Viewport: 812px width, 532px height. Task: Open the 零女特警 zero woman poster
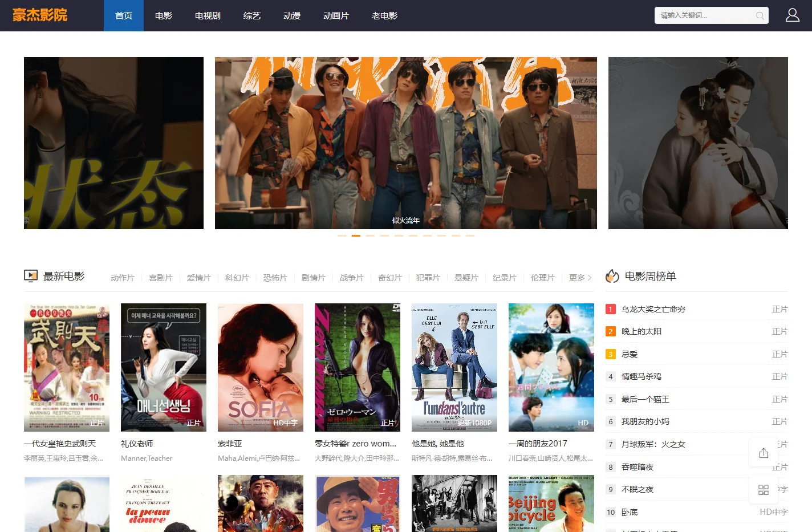click(x=358, y=367)
